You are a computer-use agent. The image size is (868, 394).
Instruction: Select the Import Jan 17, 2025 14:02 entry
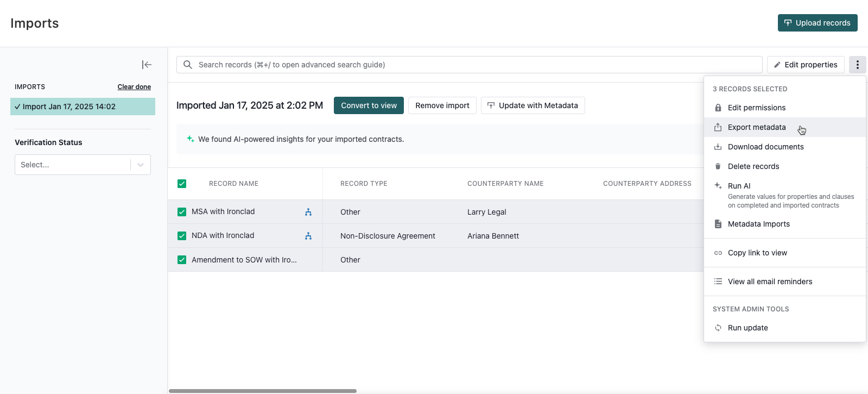[x=83, y=107]
